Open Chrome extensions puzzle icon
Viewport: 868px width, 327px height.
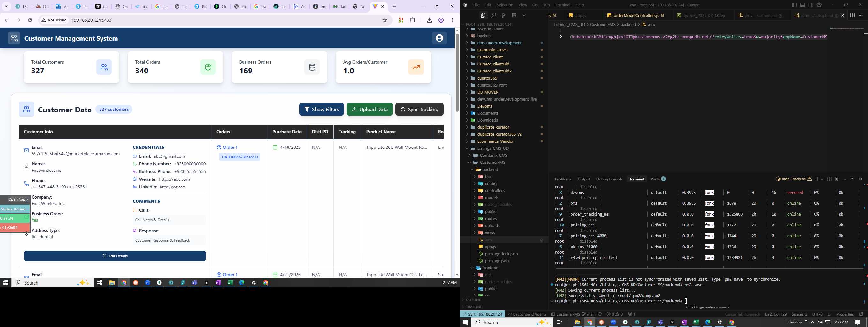click(x=412, y=20)
